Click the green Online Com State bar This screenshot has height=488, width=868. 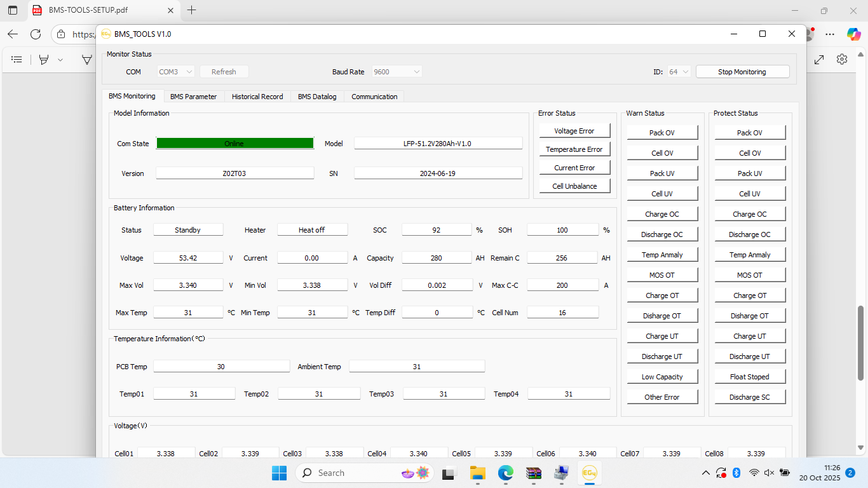(234, 144)
